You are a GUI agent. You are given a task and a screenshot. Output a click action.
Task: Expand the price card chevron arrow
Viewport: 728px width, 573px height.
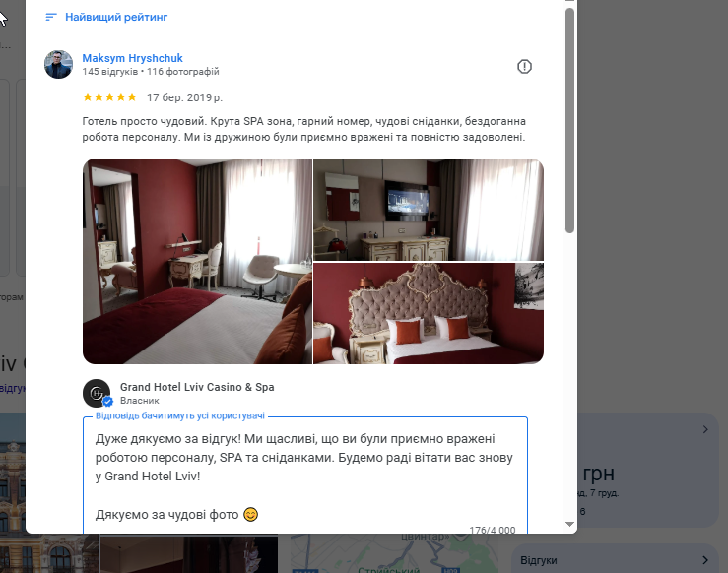point(705,429)
